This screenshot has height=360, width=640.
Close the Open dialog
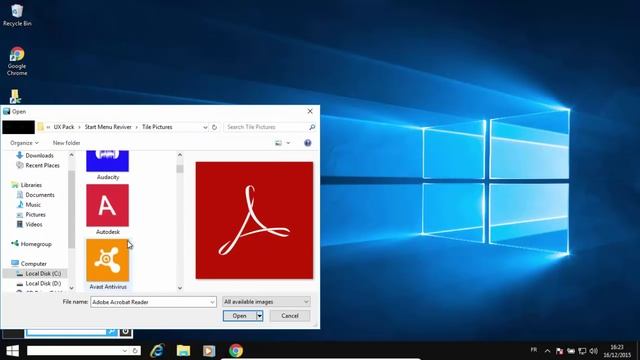310,111
